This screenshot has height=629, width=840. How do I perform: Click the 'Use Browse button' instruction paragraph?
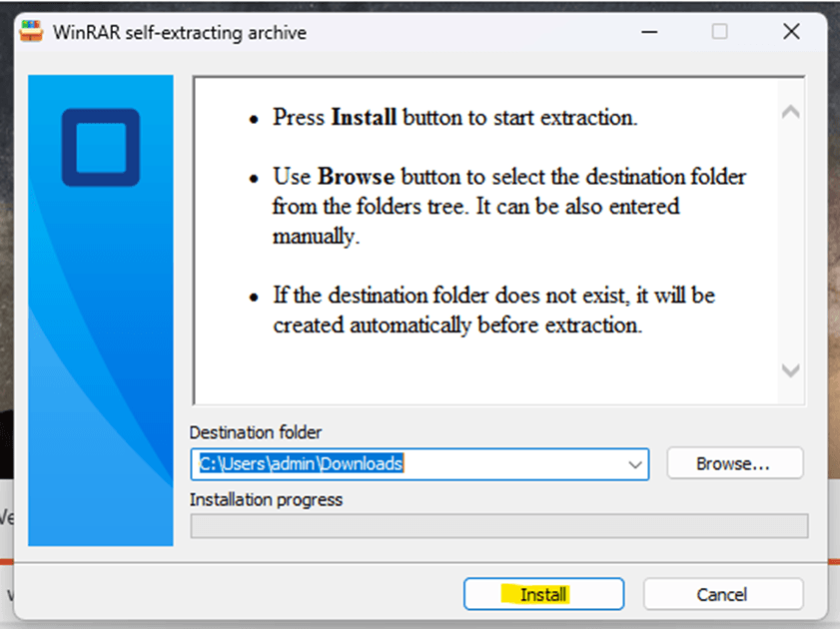(509, 207)
